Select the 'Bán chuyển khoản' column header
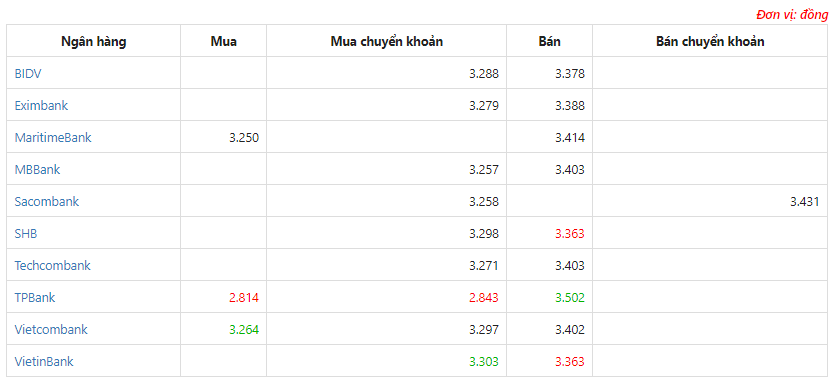The image size is (836, 388). [710, 42]
